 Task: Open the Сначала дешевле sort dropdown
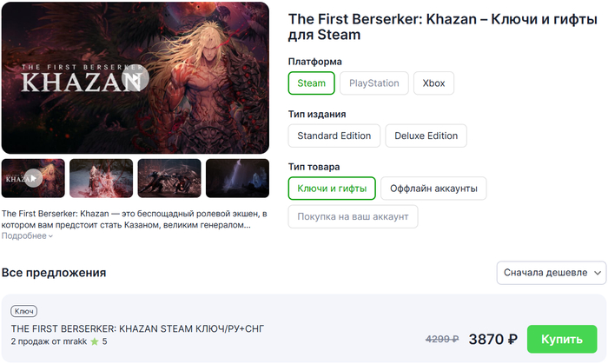coord(552,273)
